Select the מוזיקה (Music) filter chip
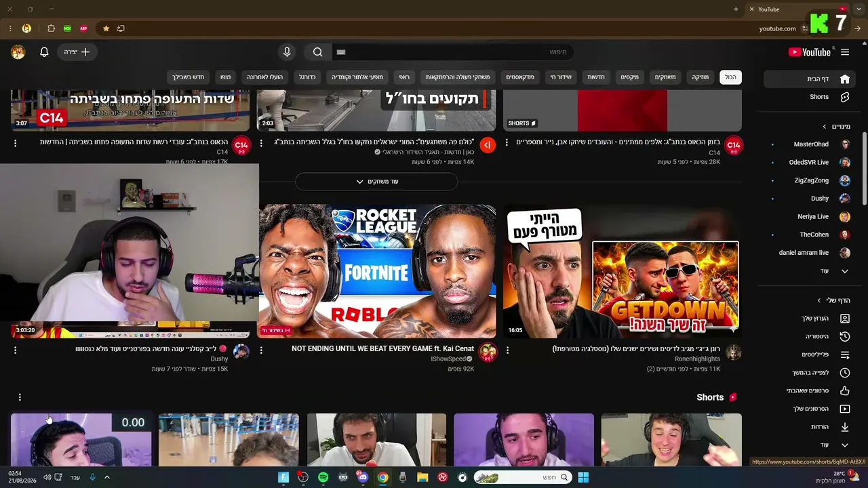Viewport: 868px width, 488px height. [700, 77]
